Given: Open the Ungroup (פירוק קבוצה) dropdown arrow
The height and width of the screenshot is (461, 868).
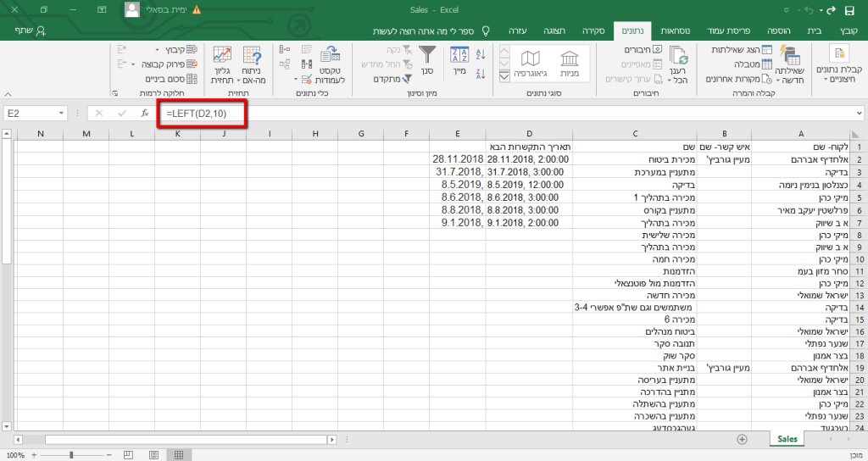Looking at the screenshot, I should pos(133,64).
